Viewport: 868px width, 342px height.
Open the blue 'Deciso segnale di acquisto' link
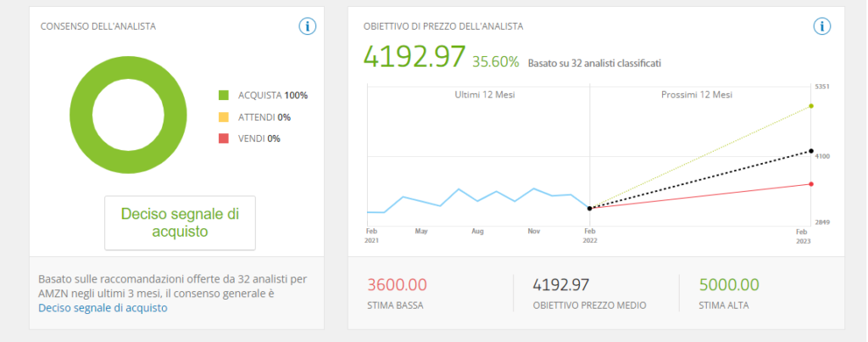point(103,308)
